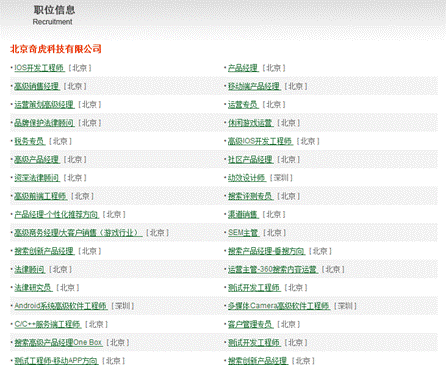The image size is (446, 365).
Task: Open the 法律顾问 job link
Action: [x=30, y=269]
